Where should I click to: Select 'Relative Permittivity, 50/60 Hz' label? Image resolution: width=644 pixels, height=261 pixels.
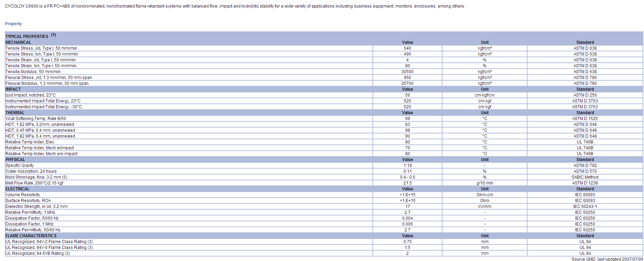point(33,230)
